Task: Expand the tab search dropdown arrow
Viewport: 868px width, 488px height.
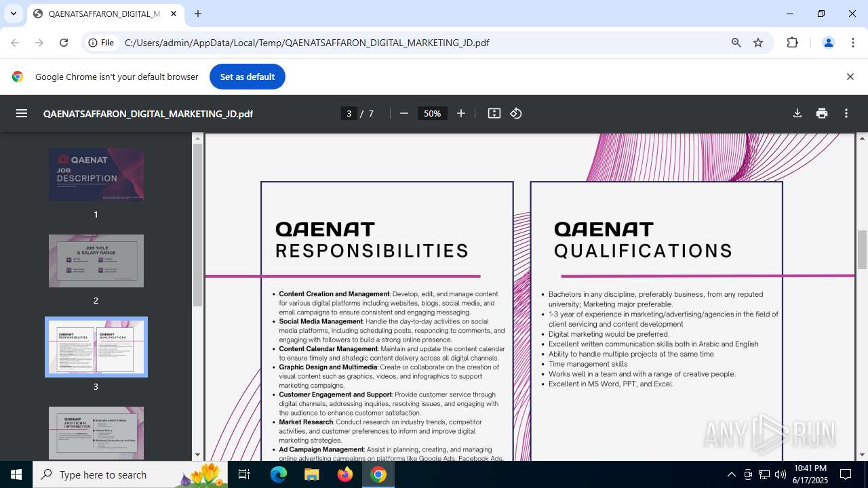Action: click(13, 14)
